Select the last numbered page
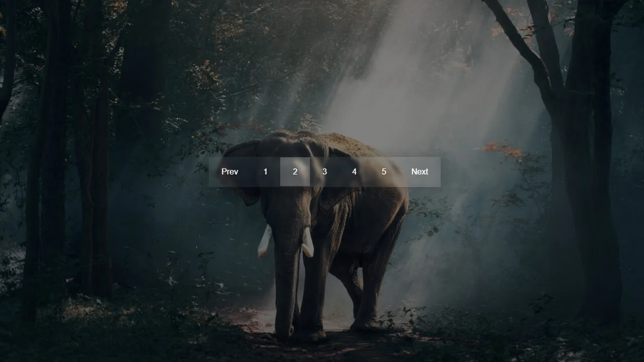Screen dimensions: 644x362 click(x=384, y=171)
